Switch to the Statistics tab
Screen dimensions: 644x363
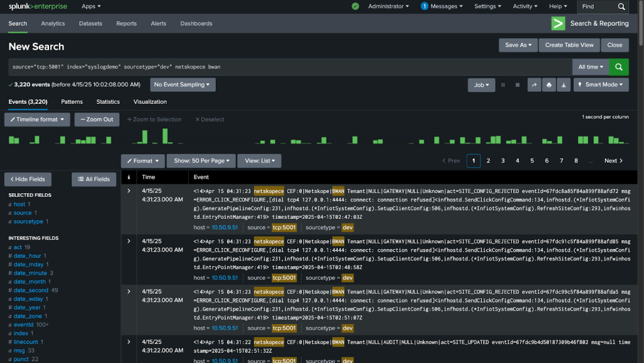(x=108, y=102)
